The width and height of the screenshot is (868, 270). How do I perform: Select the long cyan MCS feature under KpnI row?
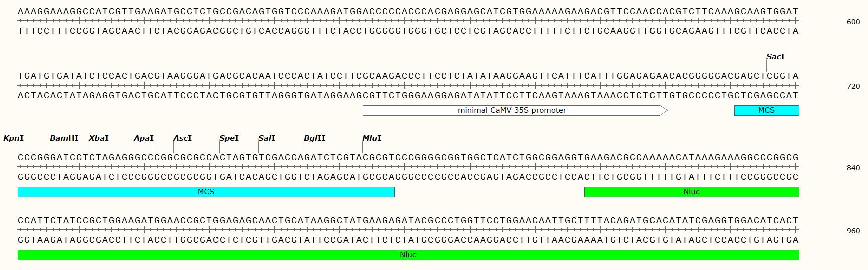[206, 192]
